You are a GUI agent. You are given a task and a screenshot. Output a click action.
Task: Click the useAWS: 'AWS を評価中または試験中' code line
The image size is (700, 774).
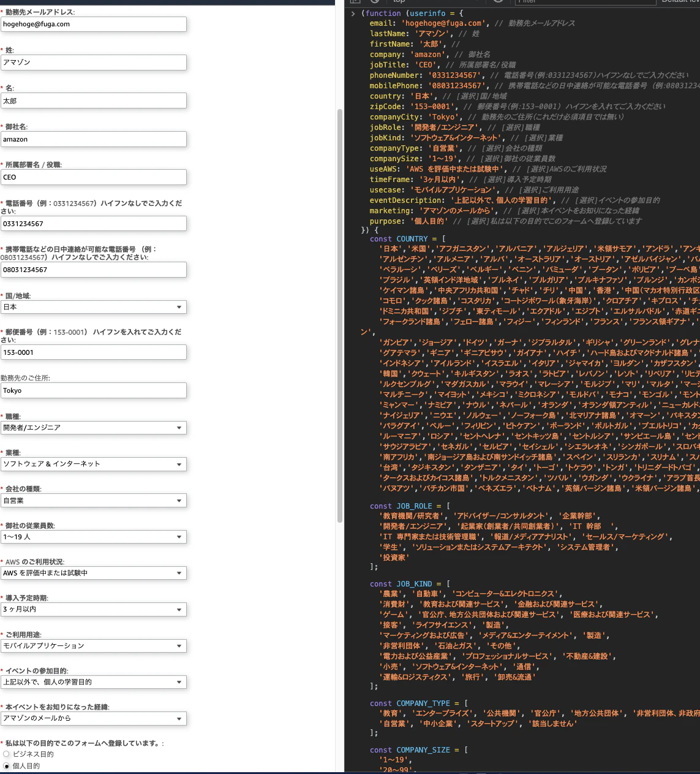click(488, 169)
